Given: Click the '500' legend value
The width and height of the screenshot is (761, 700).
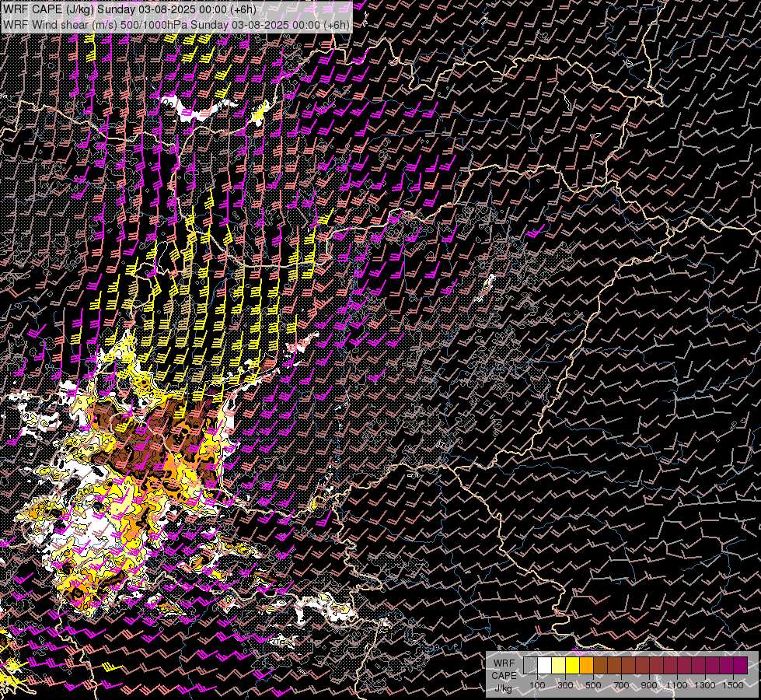Looking at the screenshot, I should 593,685.
